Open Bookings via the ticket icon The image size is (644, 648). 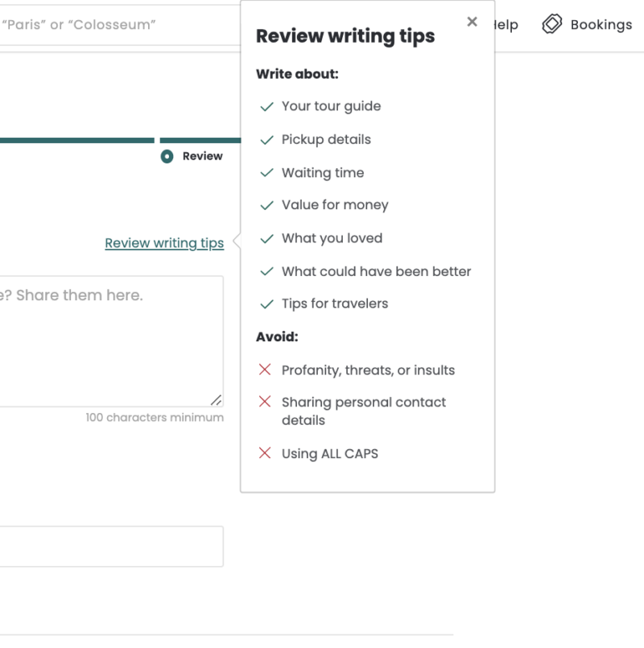(553, 24)
